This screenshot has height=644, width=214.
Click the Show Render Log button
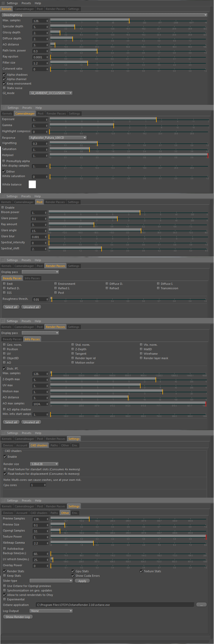pyautogui.click(x=18, y=617)
